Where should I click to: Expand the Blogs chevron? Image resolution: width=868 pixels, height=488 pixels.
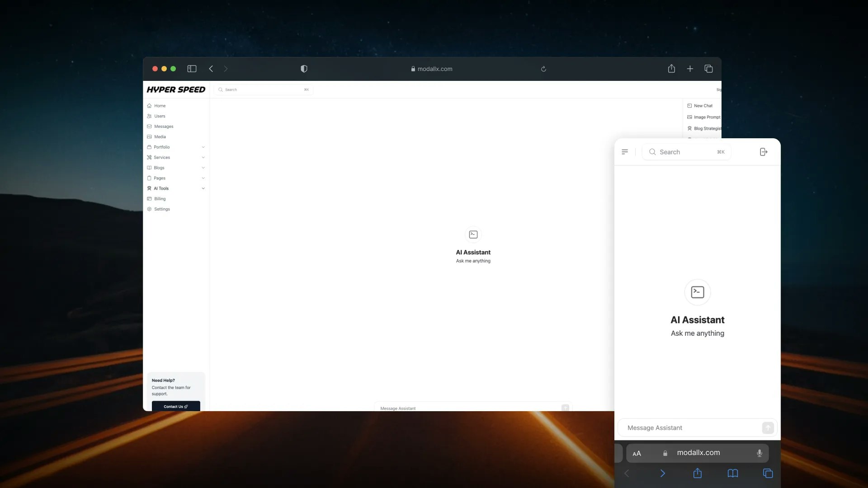[203, 168]
